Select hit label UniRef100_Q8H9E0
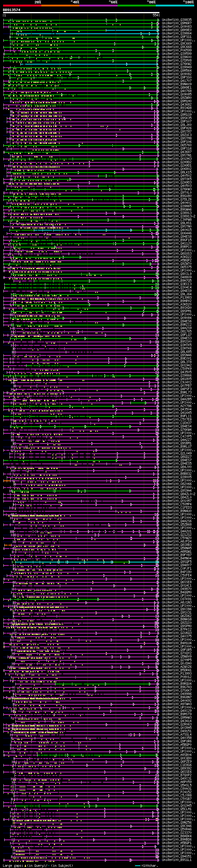Image resolution: width=197 pixels, height=868 pixels. tap(177, 30)
